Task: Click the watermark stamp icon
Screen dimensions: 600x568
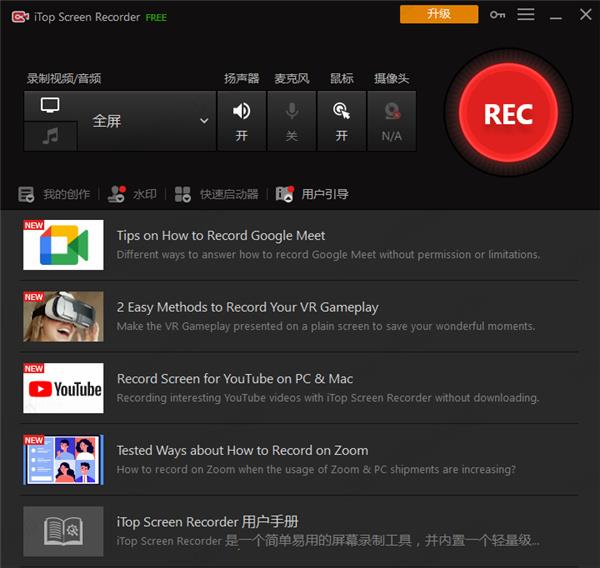Action: click(116, 194)
